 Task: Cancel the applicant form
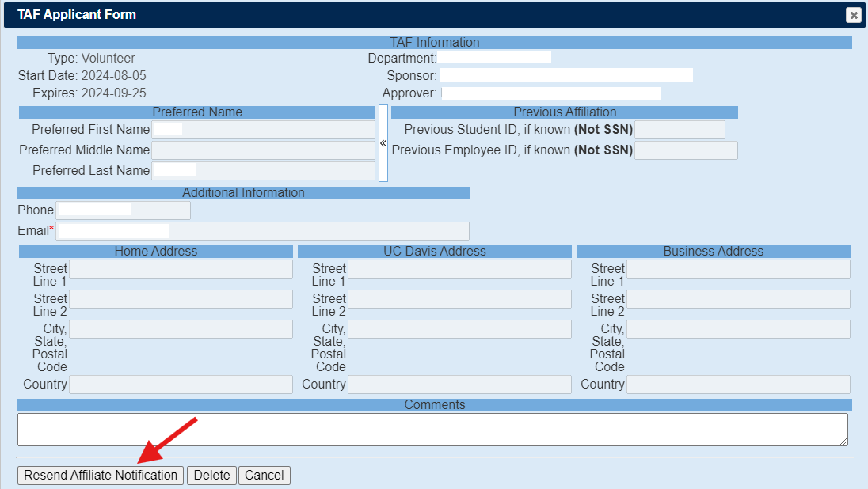264,475
